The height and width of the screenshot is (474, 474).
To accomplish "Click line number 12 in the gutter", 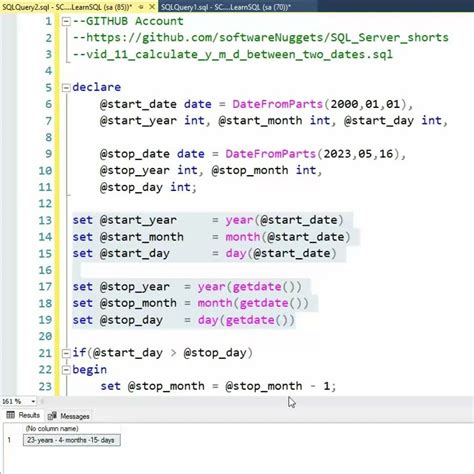I will tap(45, 204).
